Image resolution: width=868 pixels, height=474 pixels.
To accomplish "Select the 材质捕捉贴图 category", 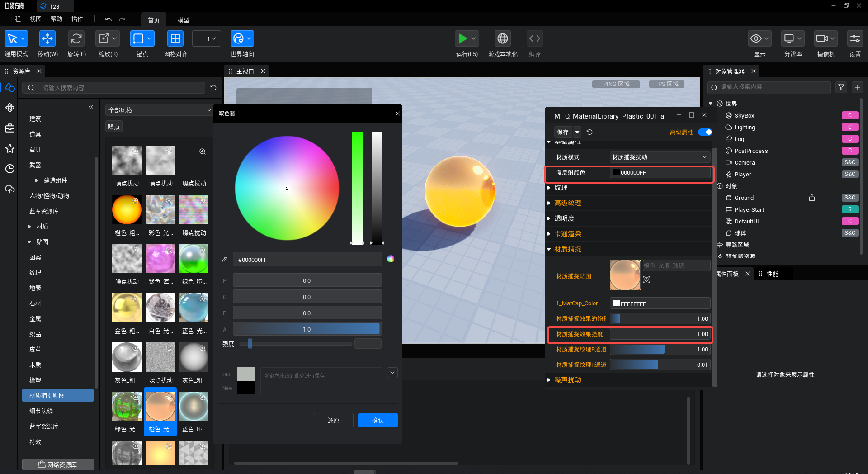I will coord(58,395).
